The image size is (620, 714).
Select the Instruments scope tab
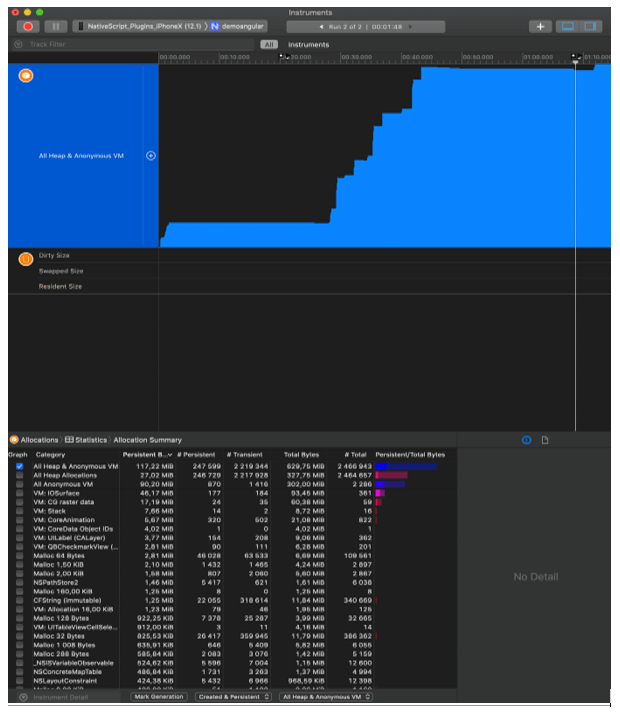308,45
